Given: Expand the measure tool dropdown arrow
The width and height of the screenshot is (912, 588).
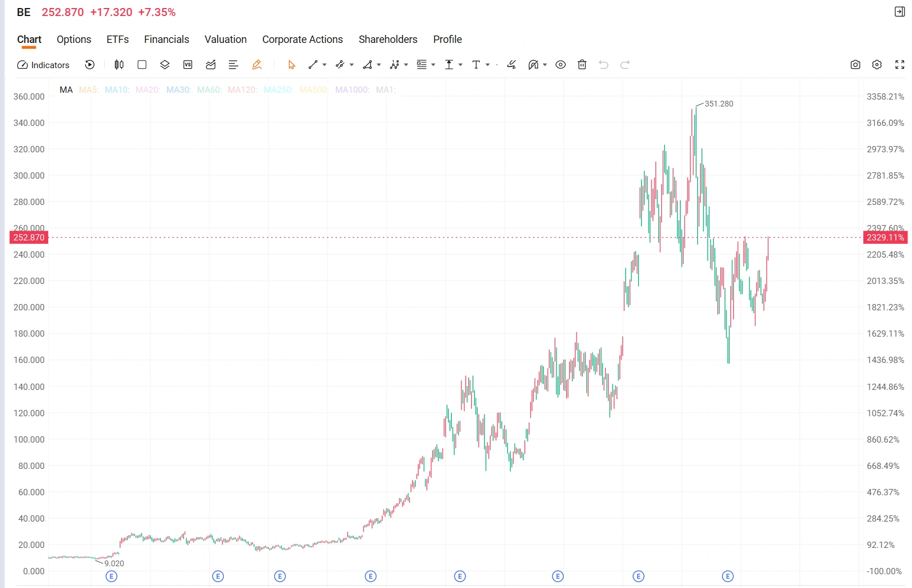Looking at the screenshot, I should coord(460,65).
